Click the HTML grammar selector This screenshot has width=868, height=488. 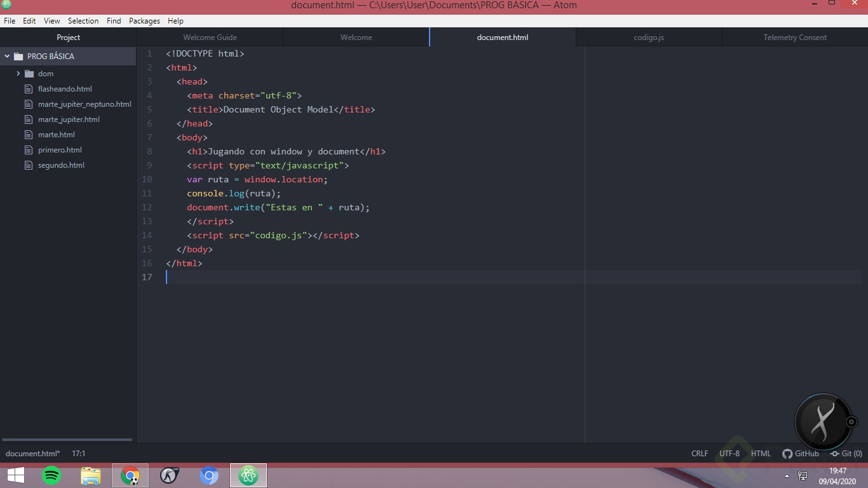point(761,454)
